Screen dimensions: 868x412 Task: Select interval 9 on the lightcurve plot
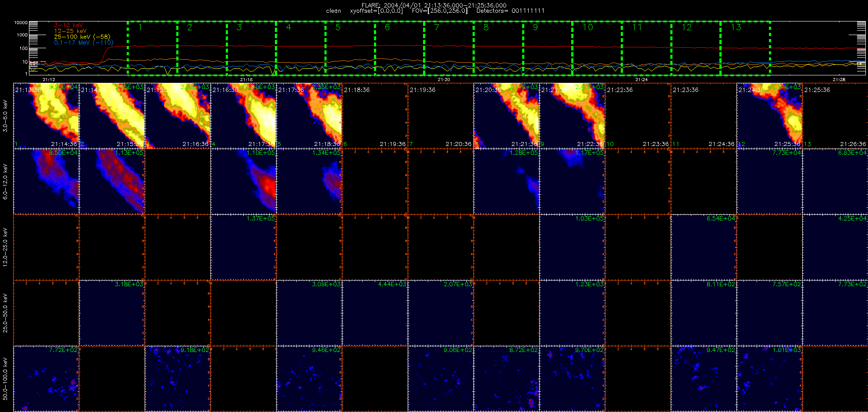point(548,48)
